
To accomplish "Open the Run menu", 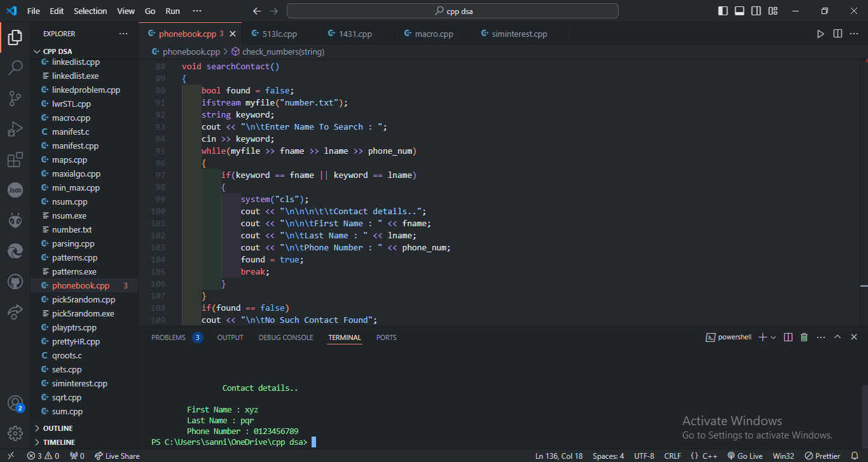I will (x=172, y=11).
